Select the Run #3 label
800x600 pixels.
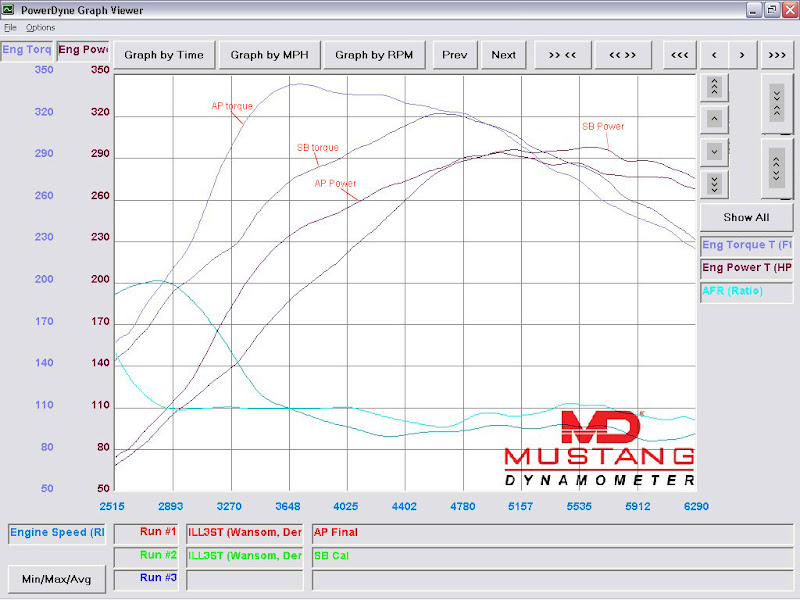[x=146, y=579]
